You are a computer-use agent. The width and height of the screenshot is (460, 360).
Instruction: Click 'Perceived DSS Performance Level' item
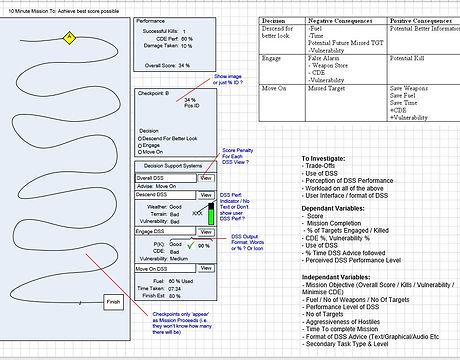351,260
